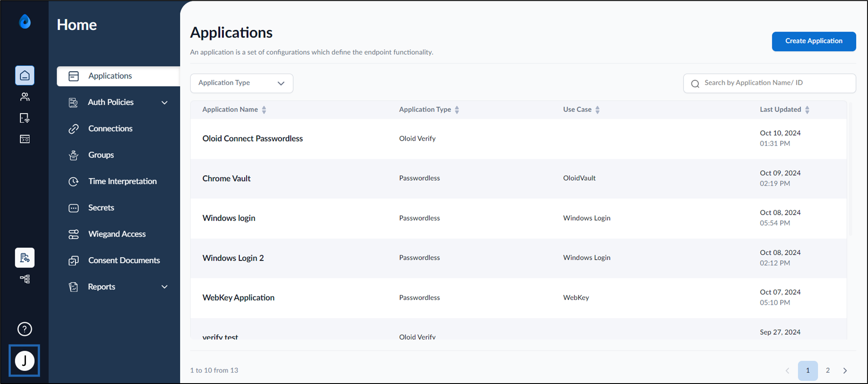
Task: Open Secrets in the sidebar
Action: [101, 208]
